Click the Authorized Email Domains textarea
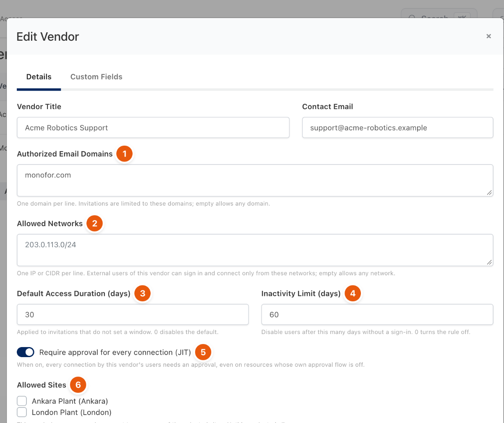 [x=255, y=180]
